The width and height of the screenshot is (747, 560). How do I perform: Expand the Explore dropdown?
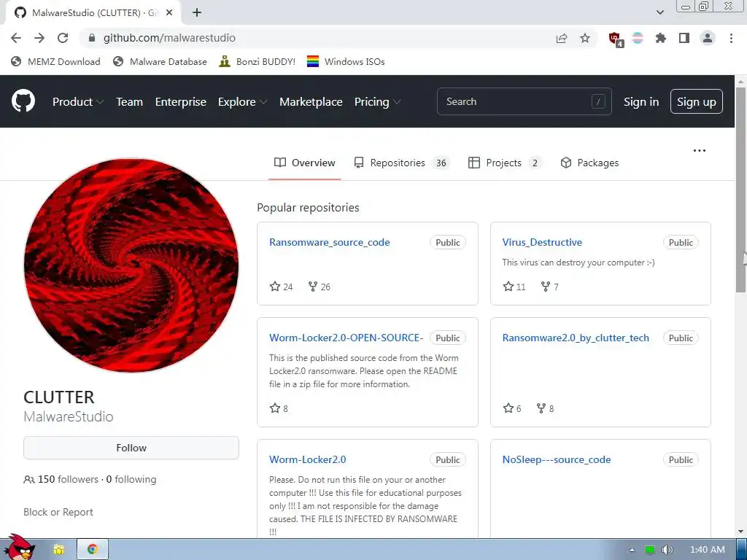[242, 102]
